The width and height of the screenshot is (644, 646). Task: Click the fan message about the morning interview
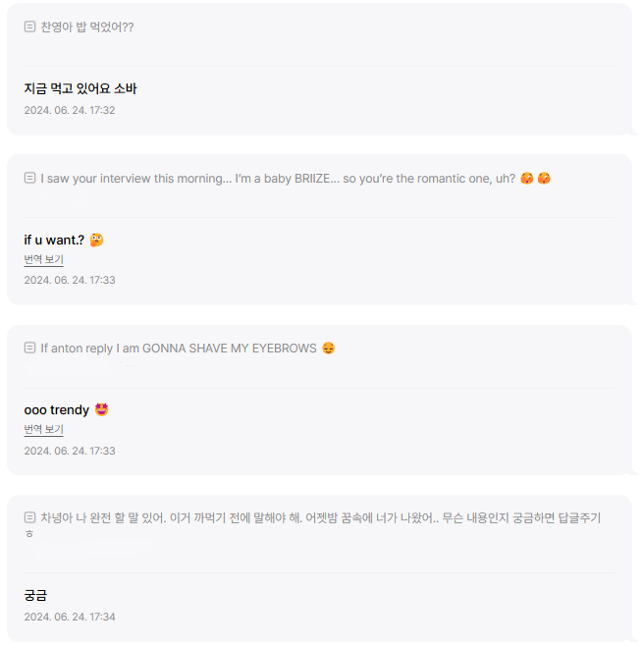pyautogui.click(x=275, y=179)
